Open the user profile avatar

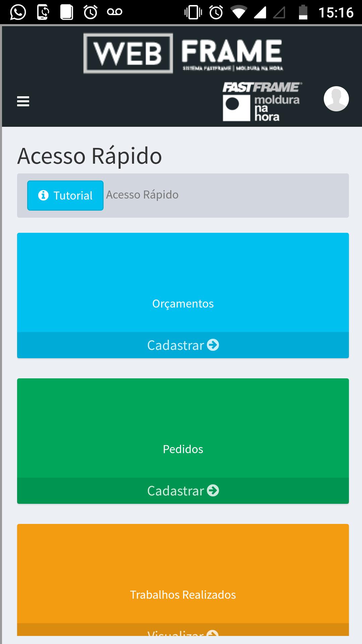[x=336, y=99]
